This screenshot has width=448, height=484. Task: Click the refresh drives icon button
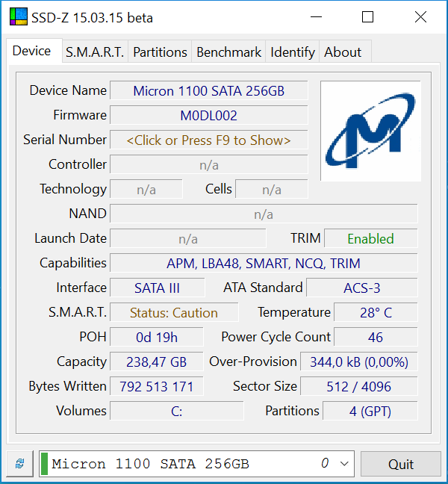pos(20,463)
